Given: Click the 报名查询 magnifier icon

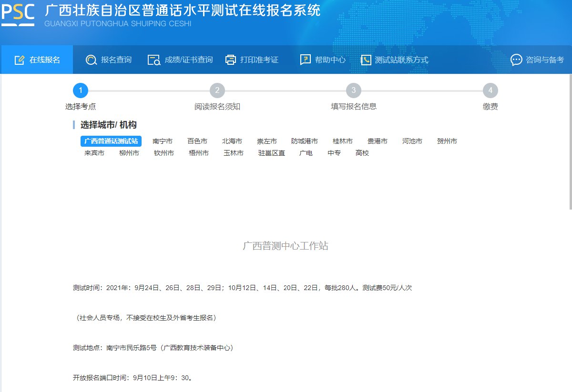Looking at the screenshot, I should [x=91, y=60].
